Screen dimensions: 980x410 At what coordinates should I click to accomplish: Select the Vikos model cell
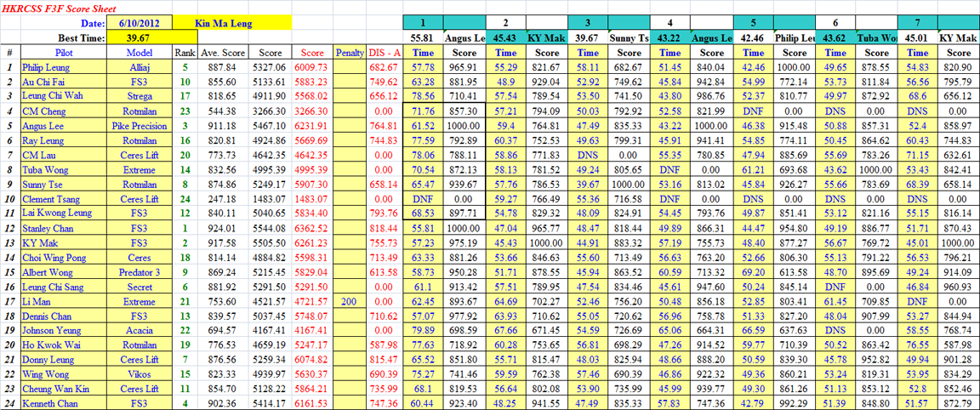(x=140, y=374)
